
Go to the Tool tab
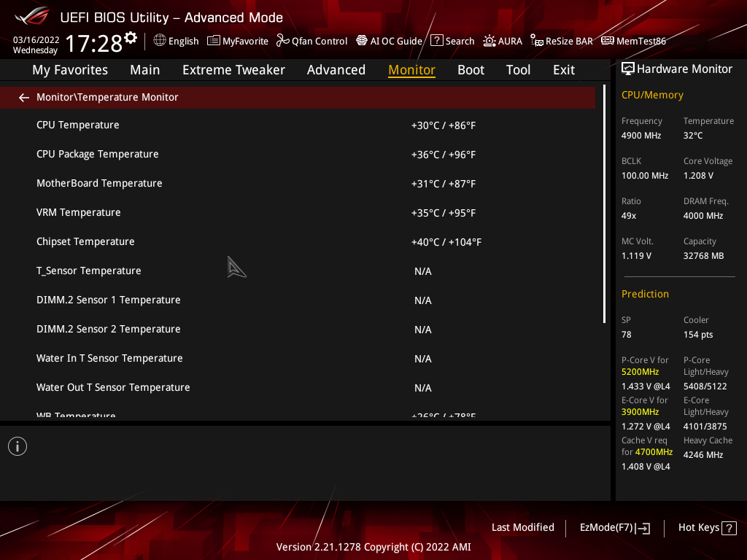pyautogui.click(x=518, y=70)
